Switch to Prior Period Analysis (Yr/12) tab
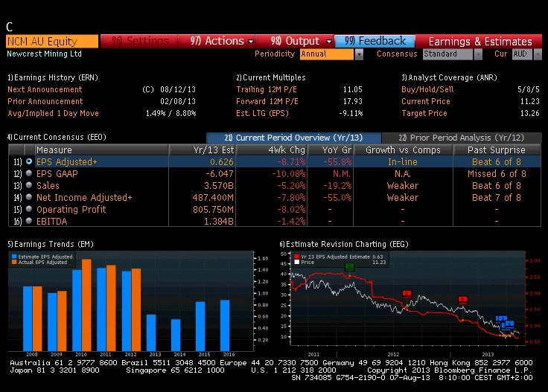 pyautogui.click(x=462, y=138)
